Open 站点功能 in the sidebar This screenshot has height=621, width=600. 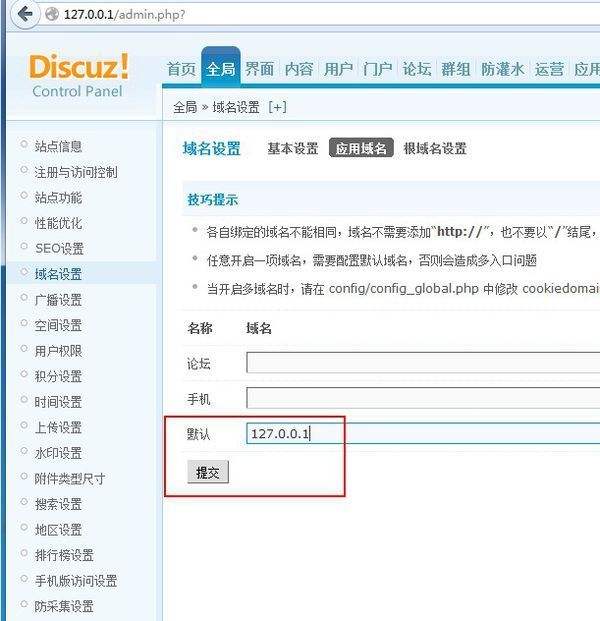[x=58, y=197]
